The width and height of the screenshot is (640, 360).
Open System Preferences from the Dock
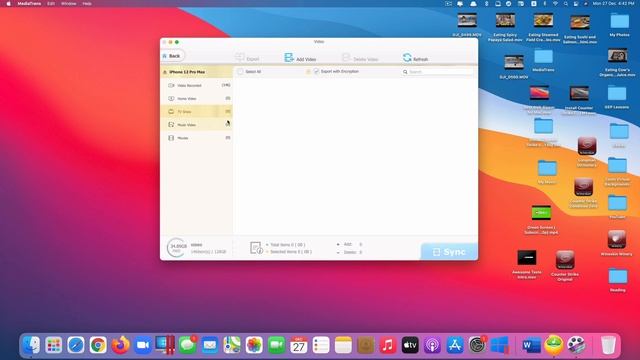click(x=477, y=345)
